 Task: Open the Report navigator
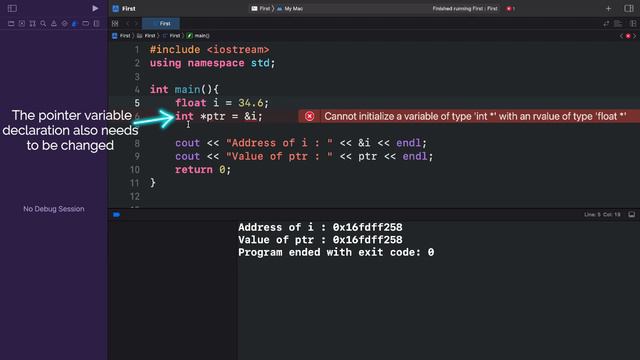[96, 24]
